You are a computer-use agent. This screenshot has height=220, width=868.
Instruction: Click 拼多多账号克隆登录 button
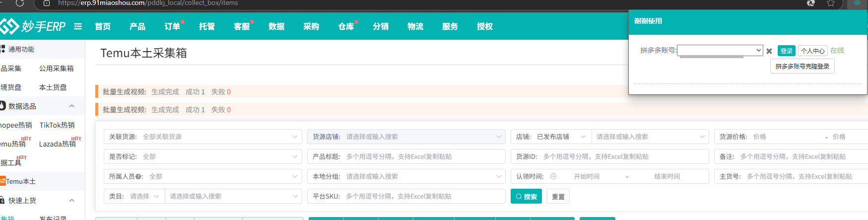(x=802, y=66)
